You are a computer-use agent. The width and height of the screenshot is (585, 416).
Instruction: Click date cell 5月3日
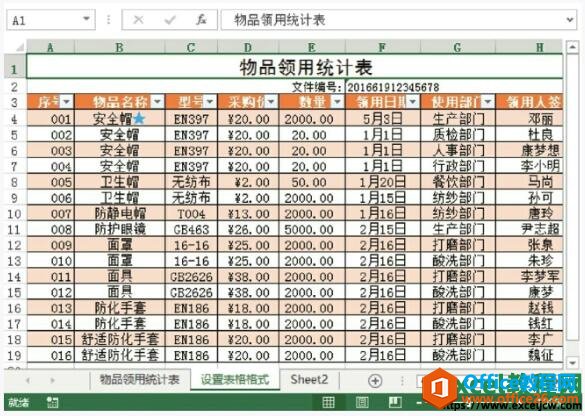tap(383, 119)
